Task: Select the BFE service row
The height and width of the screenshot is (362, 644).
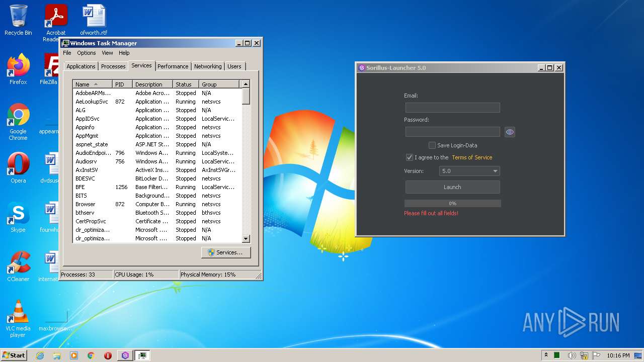Action: click(157, 187)
